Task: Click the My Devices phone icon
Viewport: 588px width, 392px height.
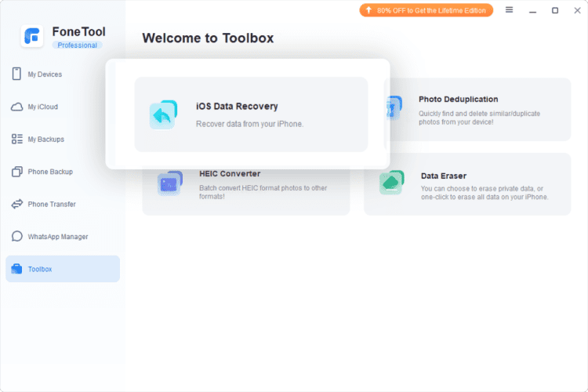Action: (16, 74)
